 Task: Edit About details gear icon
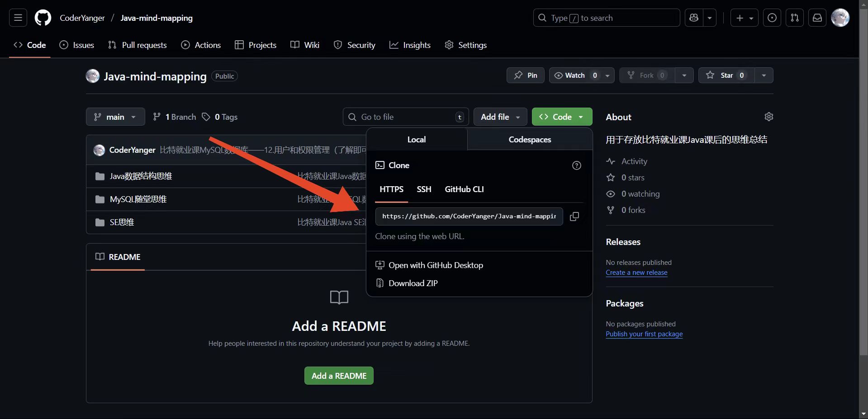(x=768, y=117)
